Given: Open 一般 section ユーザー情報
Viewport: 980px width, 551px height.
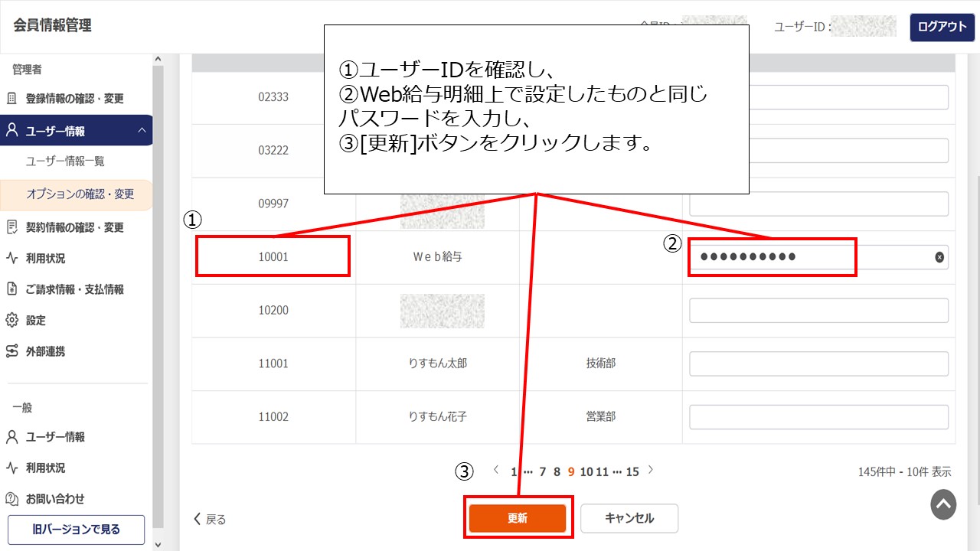Looking at the screenshot, I should 55,437.
